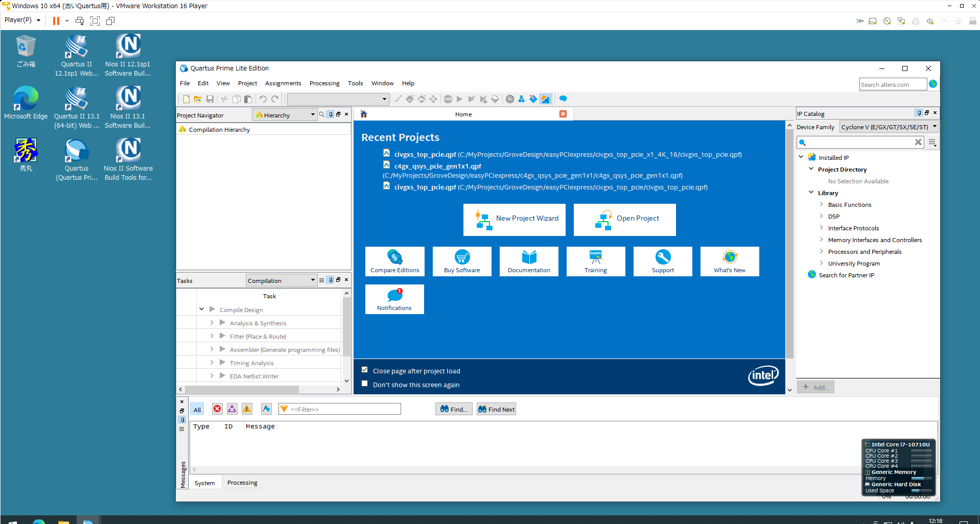Open the Training tile

[x=596, y=261]
